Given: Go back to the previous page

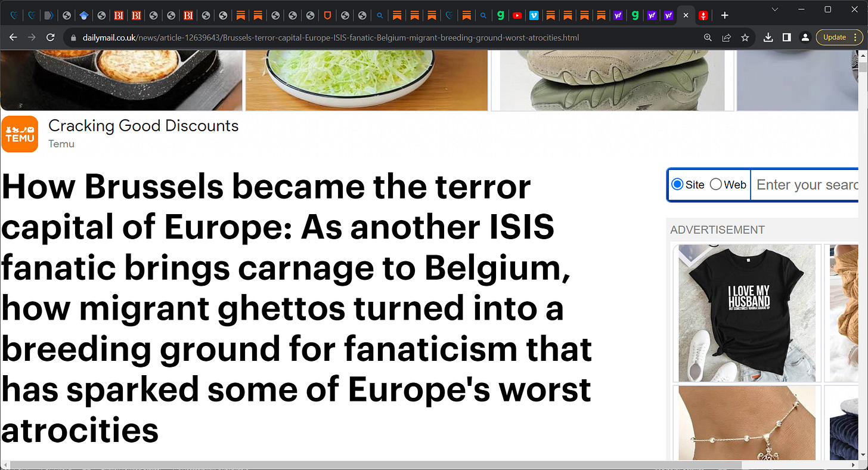Looking at the screenshot, I should click(13, 37).
